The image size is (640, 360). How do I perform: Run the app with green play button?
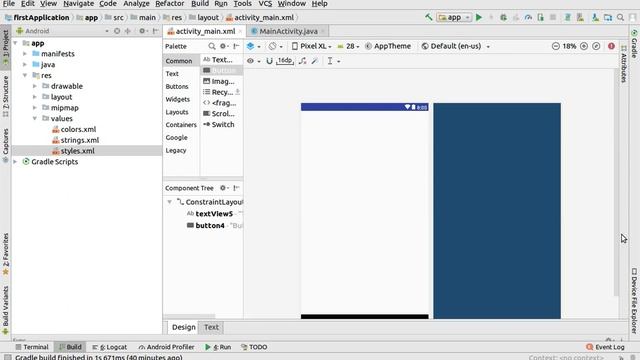479,17
